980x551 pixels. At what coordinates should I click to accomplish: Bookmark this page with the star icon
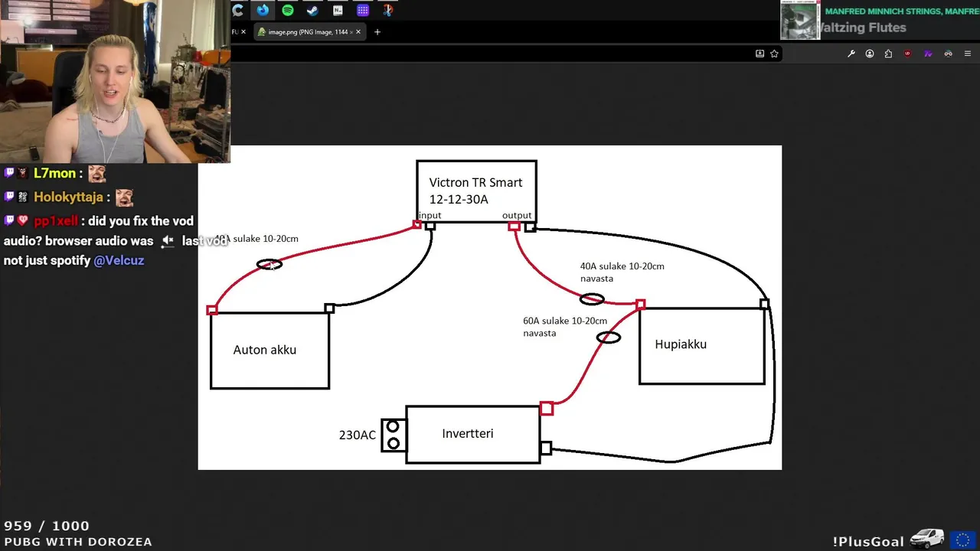click(x=774, y=54)
